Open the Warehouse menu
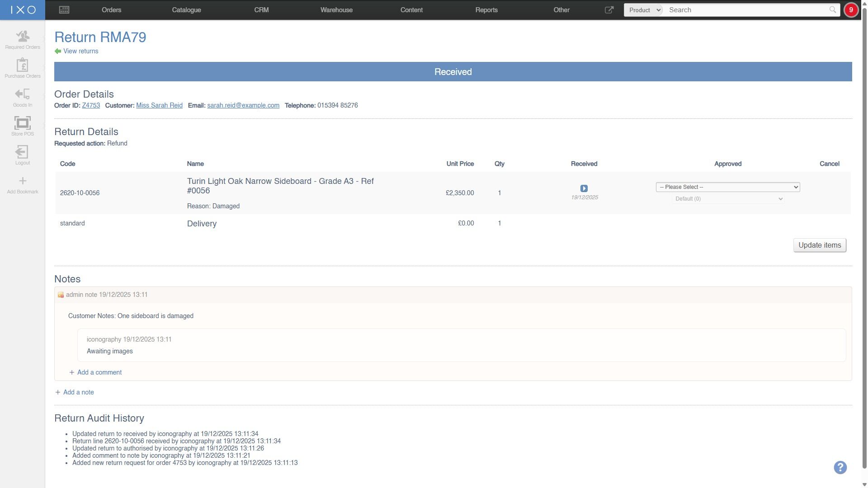The height and width of the screenshot is (488, 868). pos(336,10)
